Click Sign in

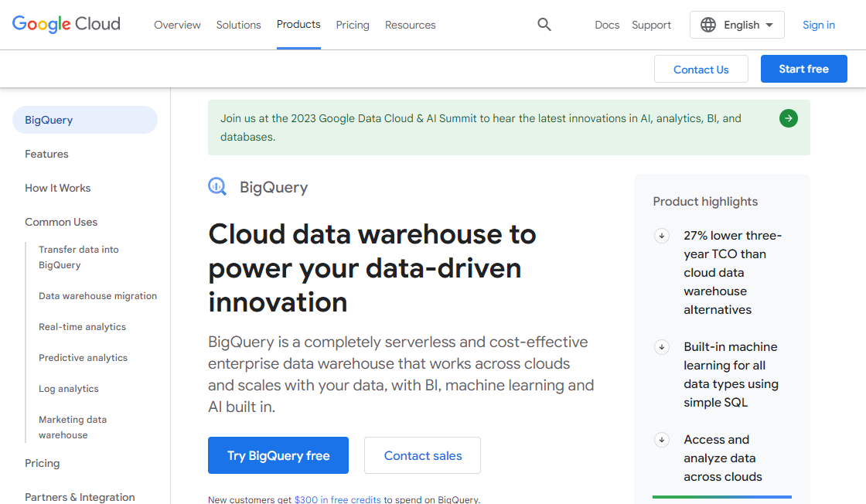point(819,25)
